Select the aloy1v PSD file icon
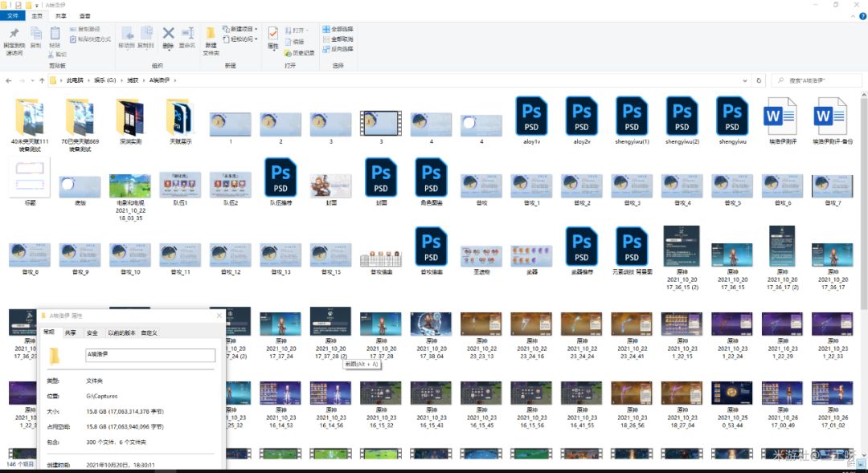 pos(531,115)
